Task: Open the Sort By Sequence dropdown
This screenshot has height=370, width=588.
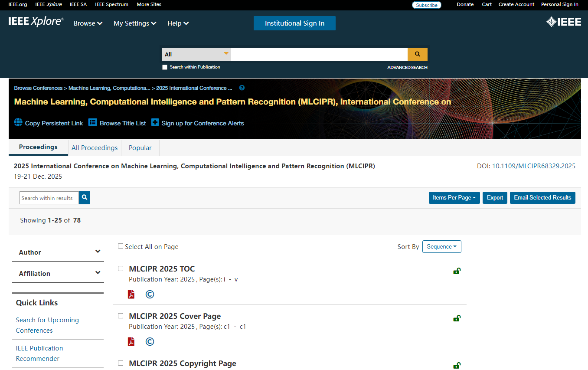Action: click(x=441, y=247)
